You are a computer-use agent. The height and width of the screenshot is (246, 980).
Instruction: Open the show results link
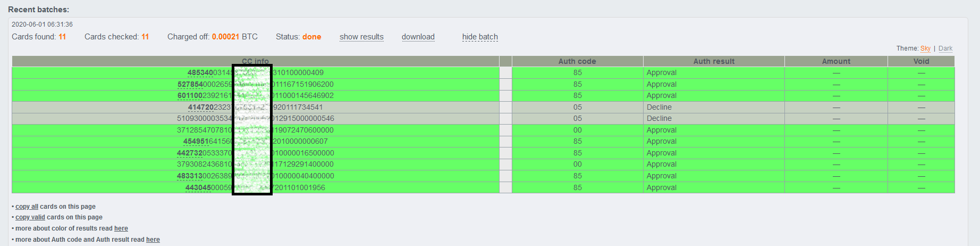(x=361, y=37)
